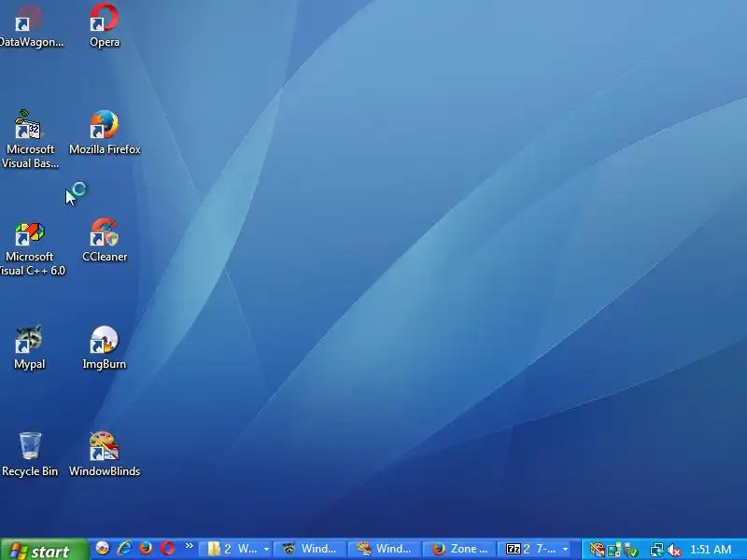Launch Firefox from Quick Launch
The width and height of the screenshot is (747, 560).
tap(146, 549)
